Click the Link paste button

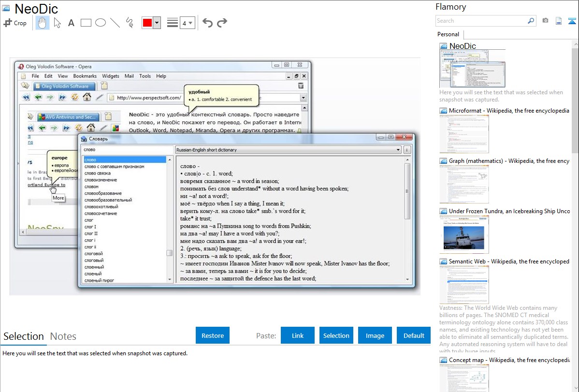[298, 335]
